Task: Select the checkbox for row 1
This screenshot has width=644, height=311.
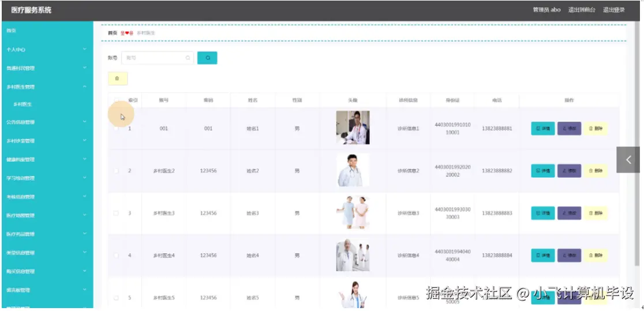Action: click(x=116, y=129)
